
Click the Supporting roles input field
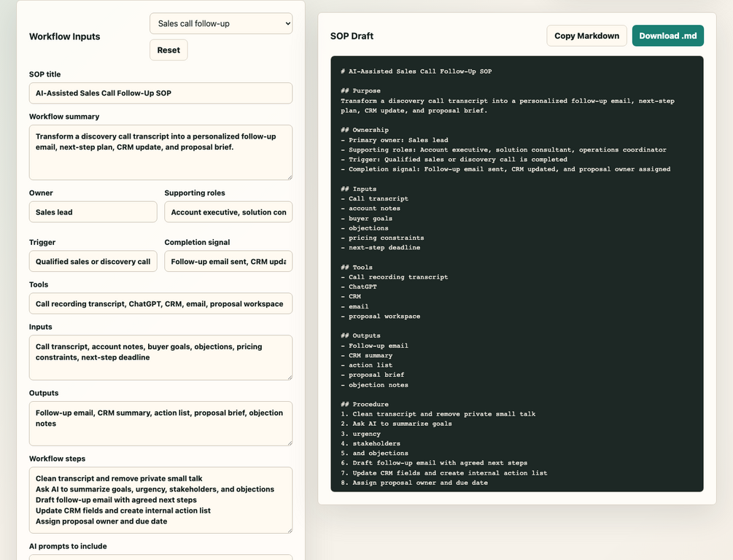228,211
